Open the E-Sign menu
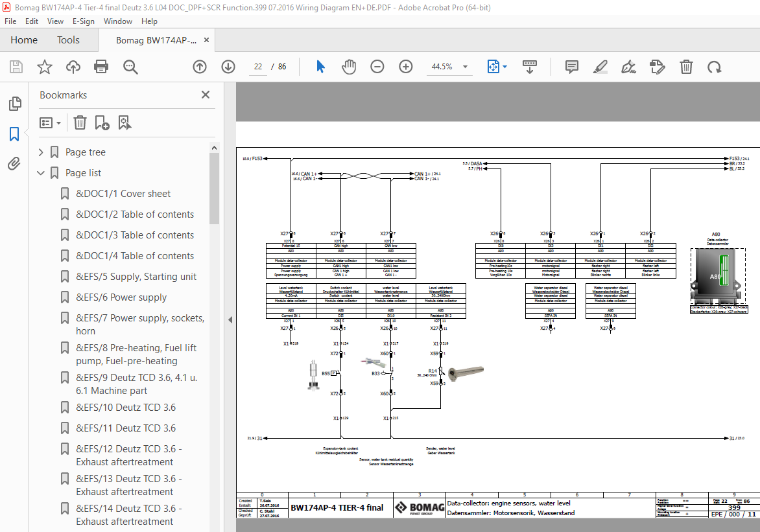 click(84, 21)
